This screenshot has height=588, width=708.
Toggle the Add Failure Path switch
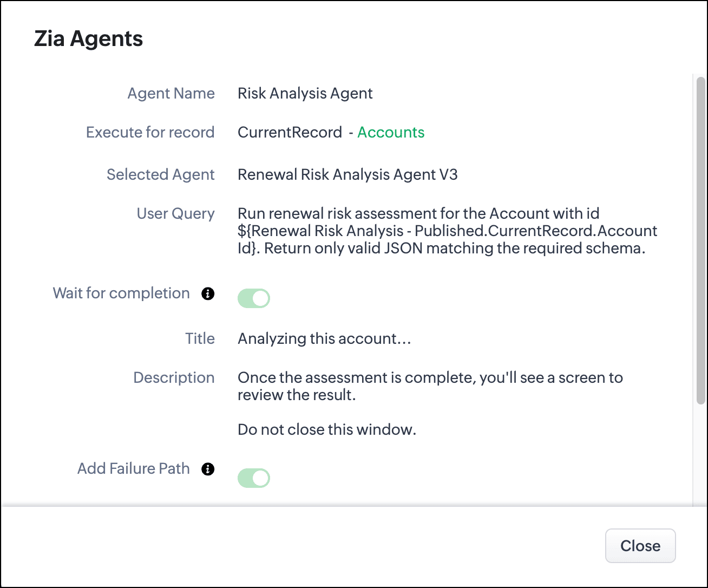pyautogui.click(x=254, y=478)
